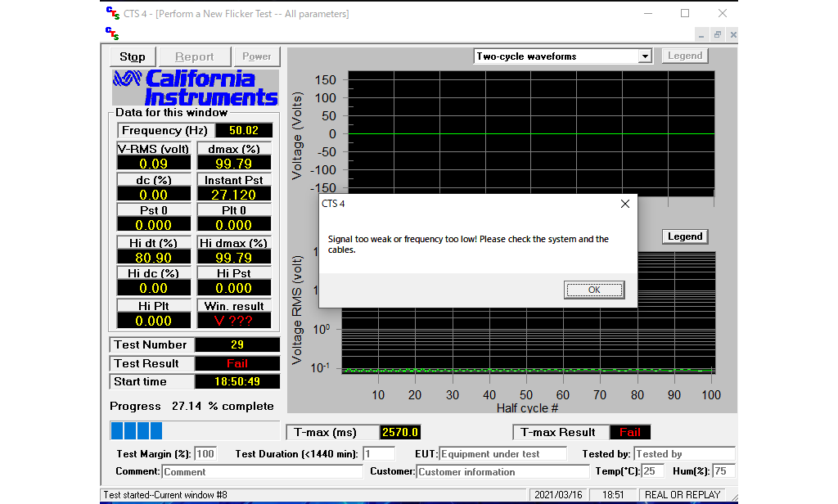Click the dc (%) value 0.00
Screen dimensions: 838x504
[154, 195]
